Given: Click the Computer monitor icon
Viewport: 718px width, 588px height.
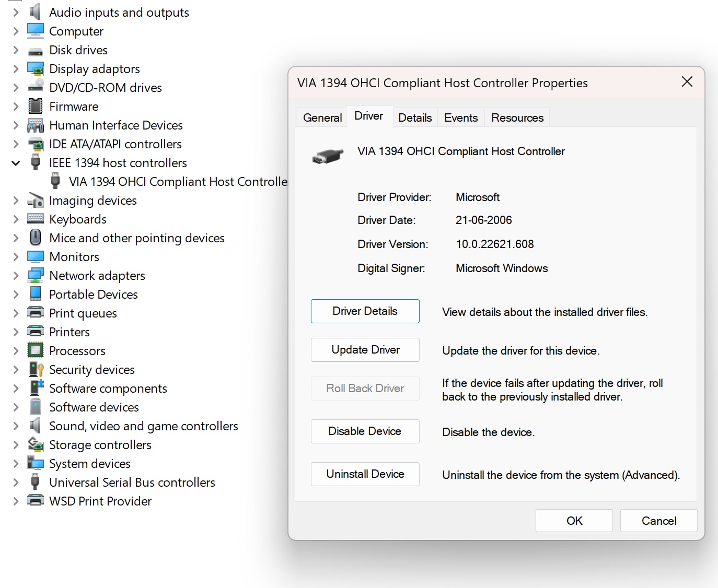Looking at the screenshot, I should [x=35, y=31].
